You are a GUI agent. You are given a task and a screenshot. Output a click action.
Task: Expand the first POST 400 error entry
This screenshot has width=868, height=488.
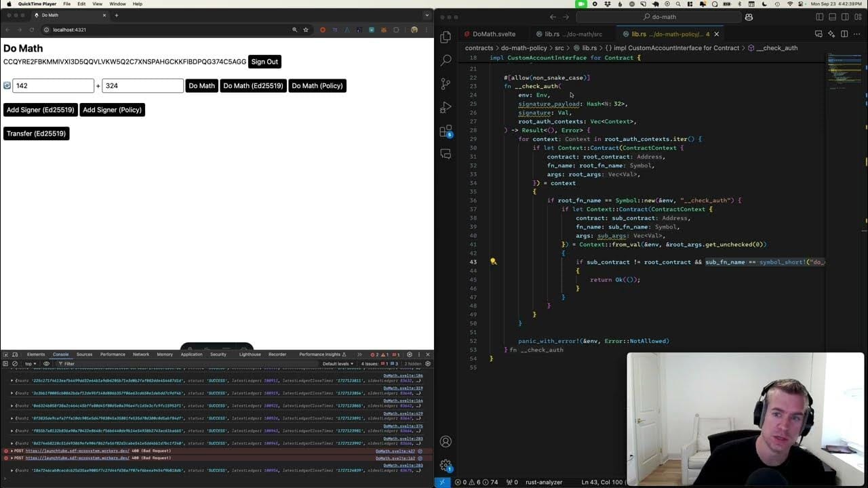[x=7, y=451]
